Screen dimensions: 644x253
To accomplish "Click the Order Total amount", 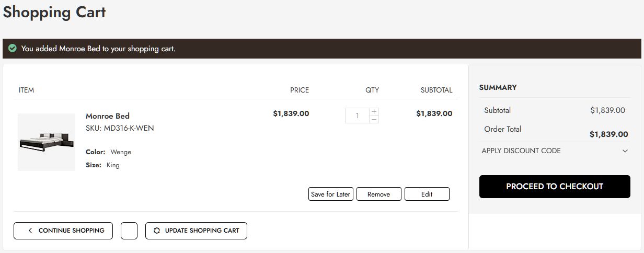I will (x=608, y=134).
